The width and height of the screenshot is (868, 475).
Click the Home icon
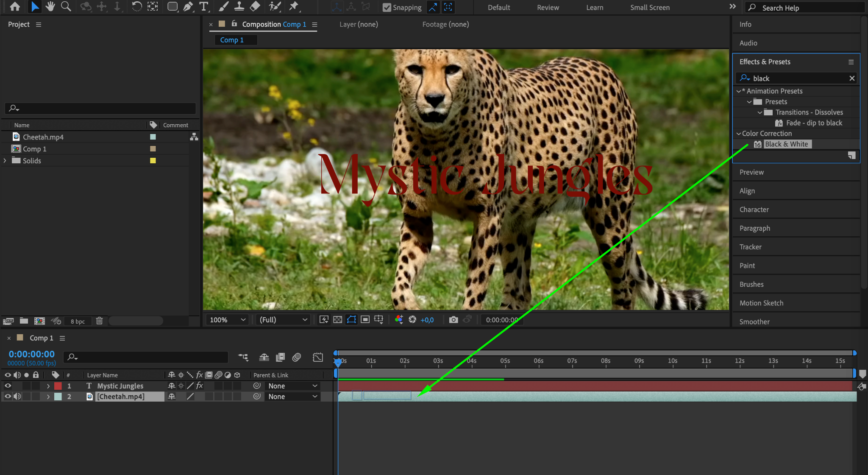coord(15,6)
